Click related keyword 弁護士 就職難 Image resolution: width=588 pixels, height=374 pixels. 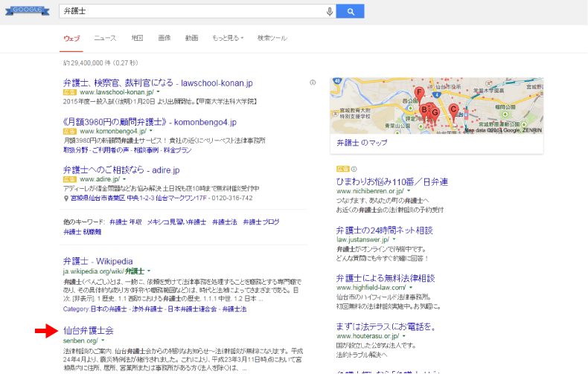pyautogui.click(x=82, y=232)
